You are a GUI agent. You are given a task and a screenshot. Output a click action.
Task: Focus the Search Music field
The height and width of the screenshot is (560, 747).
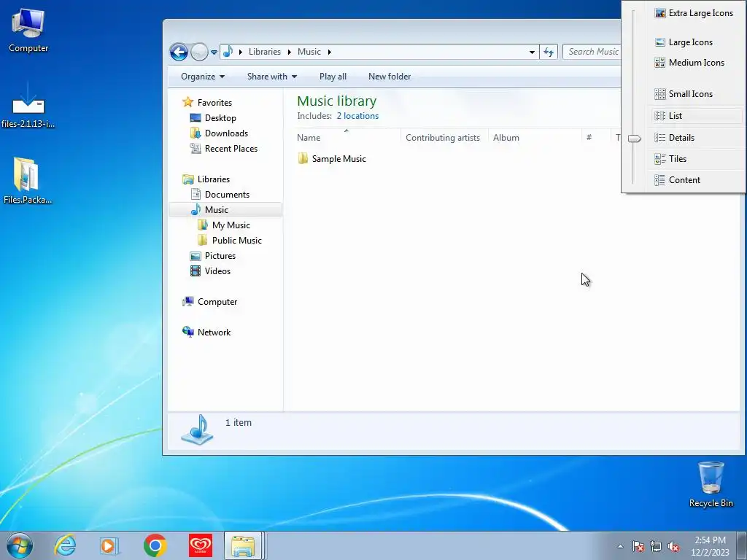(593, 52)
